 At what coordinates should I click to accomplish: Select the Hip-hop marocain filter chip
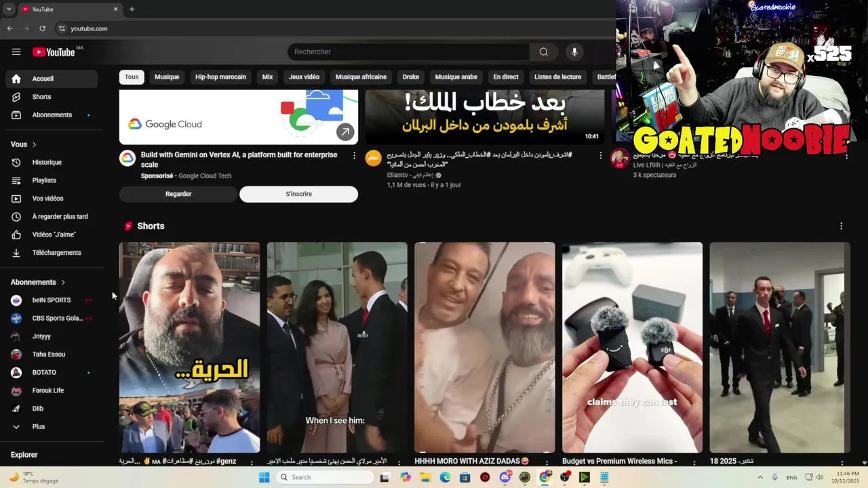(220, 77)
